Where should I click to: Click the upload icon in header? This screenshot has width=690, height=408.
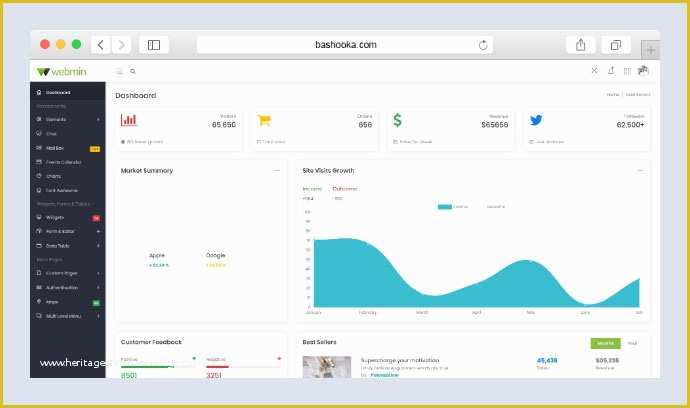(x=611, y=70)
